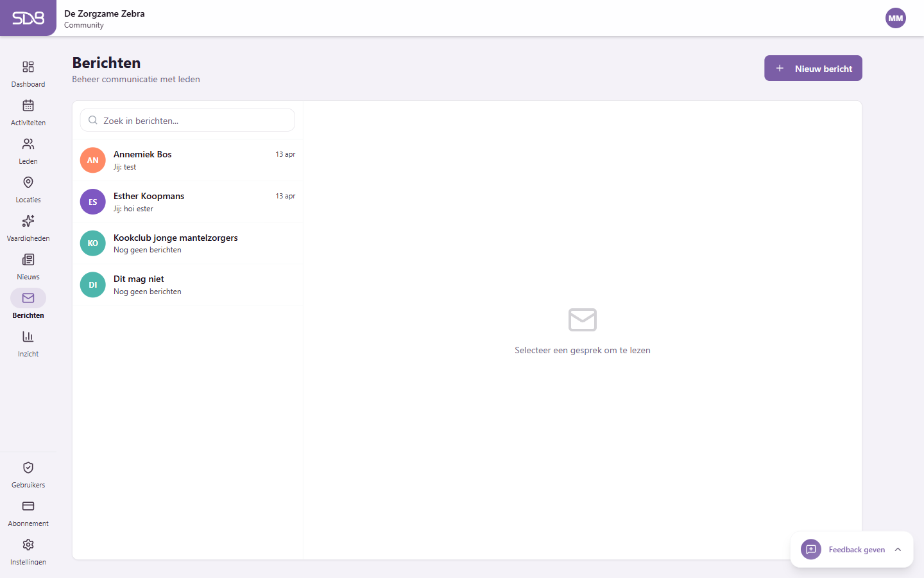Collapse the Feedback geven chevron
The height and width of the screenshot is (578, 924).
click(897, 549)
